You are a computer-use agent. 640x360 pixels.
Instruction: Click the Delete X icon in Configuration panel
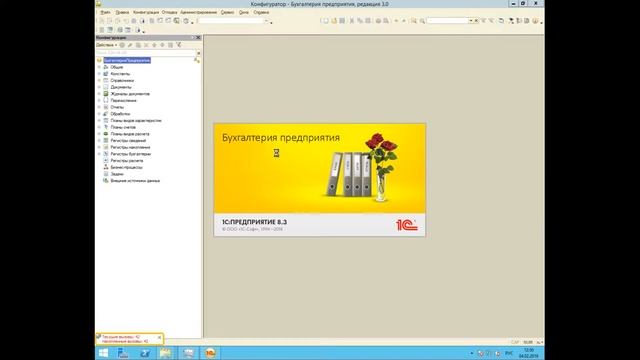[146, 45]
